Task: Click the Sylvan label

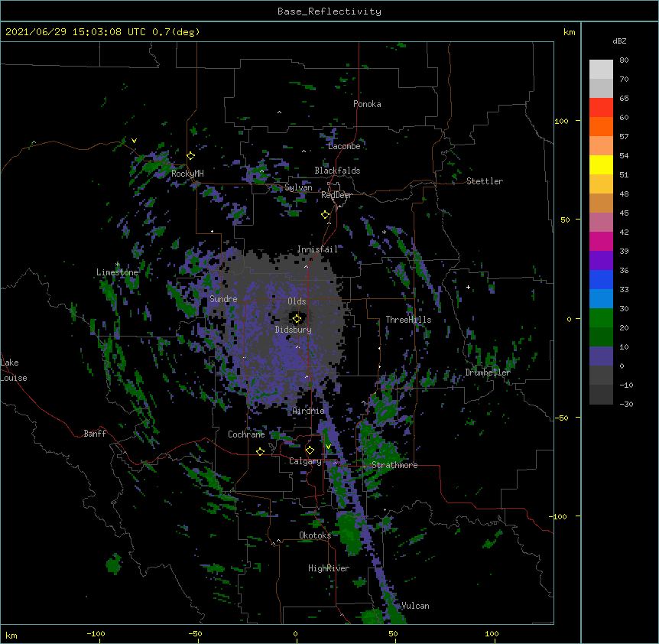Action: coord(298,187)
